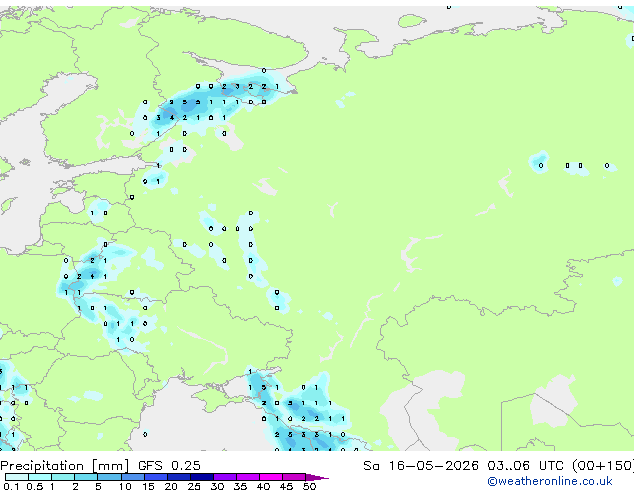
Task: Click the 'Precipitation [mm]' title text
Action: pos(65,466)
